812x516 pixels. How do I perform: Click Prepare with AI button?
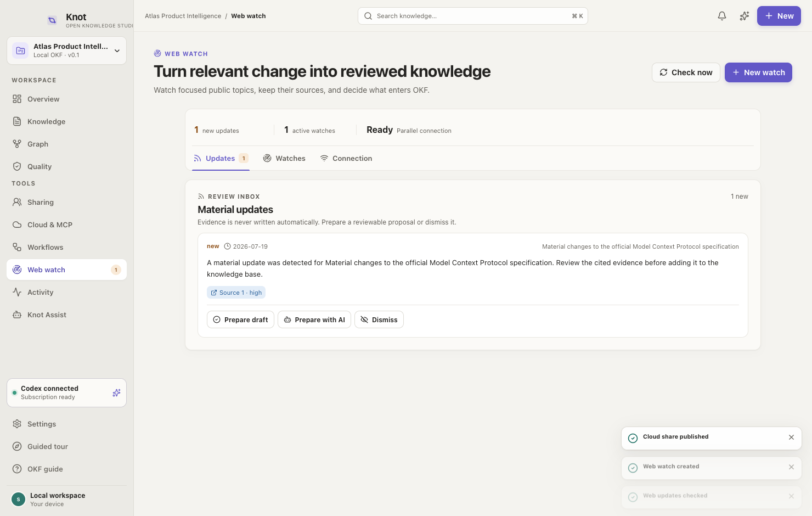(314, 319)
